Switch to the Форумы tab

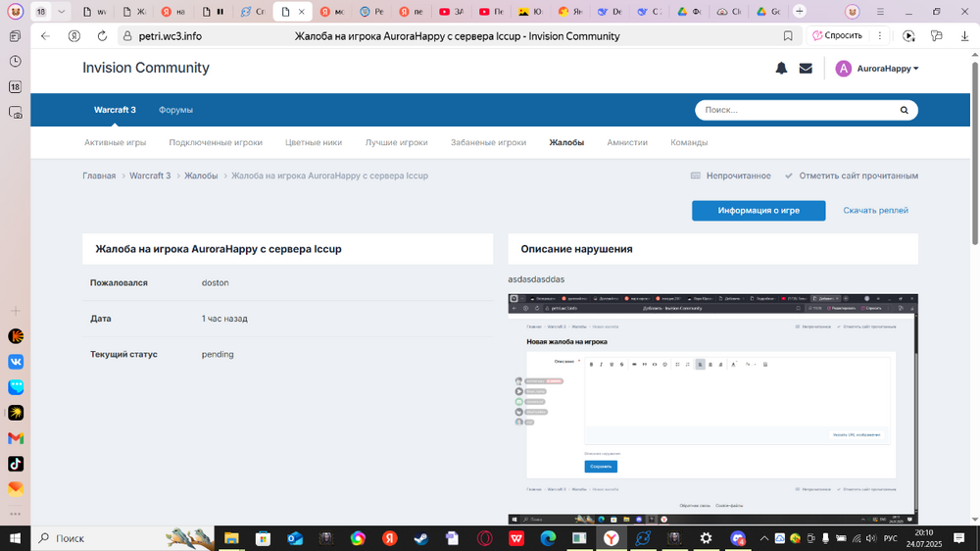coord(175,110)
